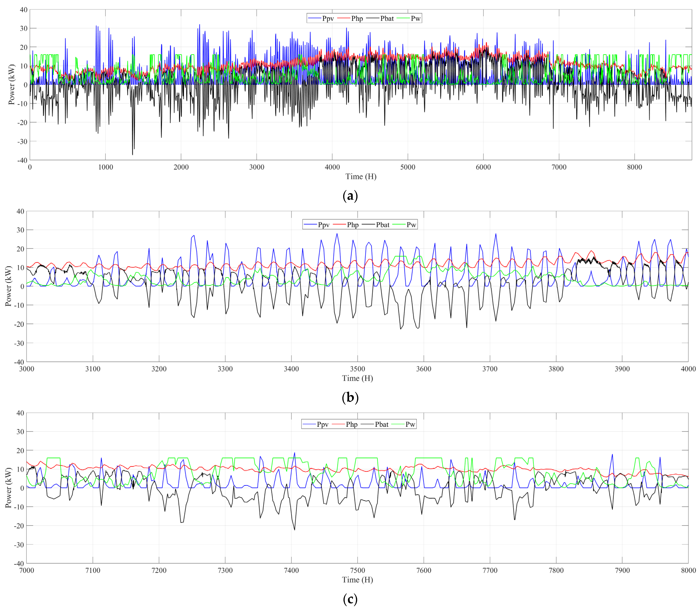Click the Time (H) axis label under plot (b)
The height and width of the screenshot is (611, 700).
pos(357,378)
